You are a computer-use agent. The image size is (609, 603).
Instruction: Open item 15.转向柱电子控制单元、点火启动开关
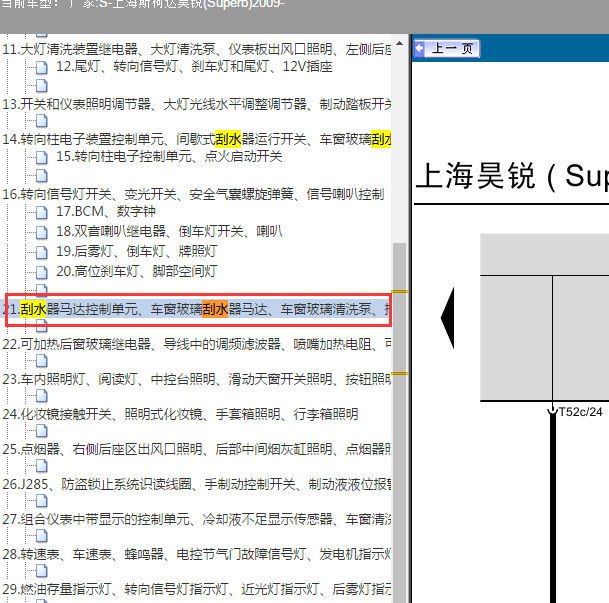(x=169, y=156)
